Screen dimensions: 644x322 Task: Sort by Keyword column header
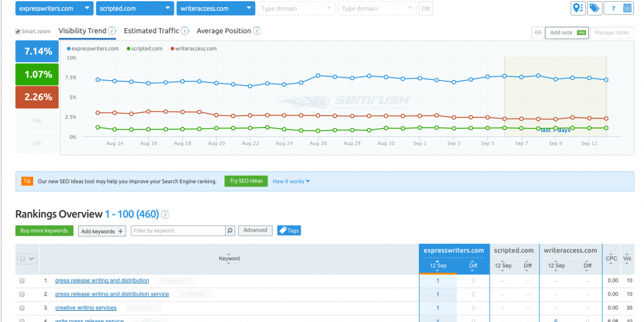(x=229, y=259)
